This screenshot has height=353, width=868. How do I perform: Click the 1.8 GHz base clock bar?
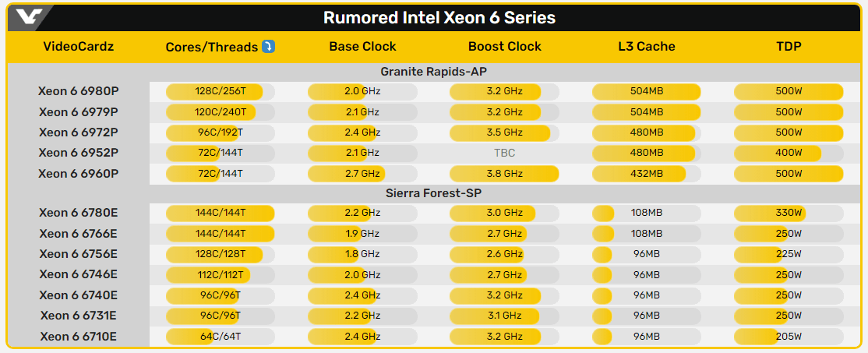362,253
